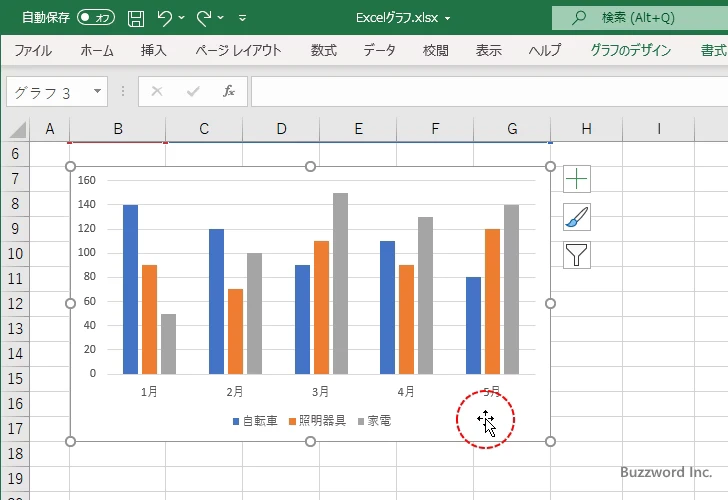Select column E header

tap(358, 129)
